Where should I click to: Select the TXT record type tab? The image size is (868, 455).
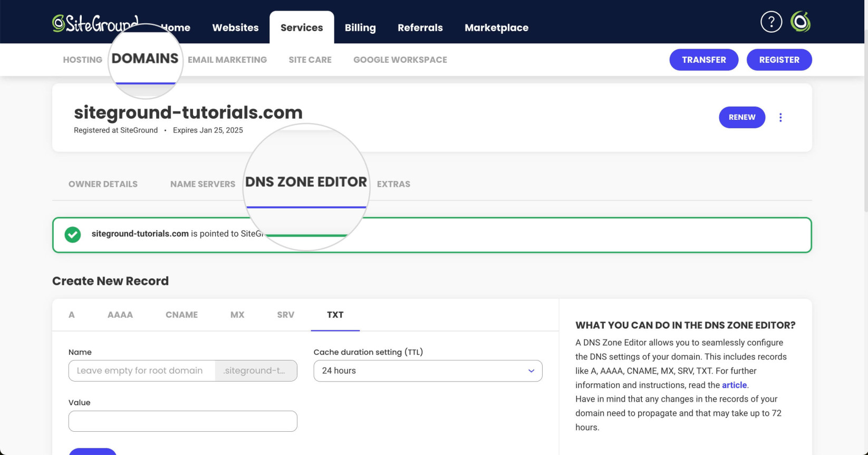[x=335, y=315]
